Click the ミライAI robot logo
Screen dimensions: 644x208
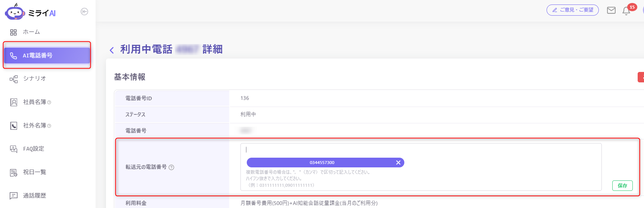click(x=15, y=12)
